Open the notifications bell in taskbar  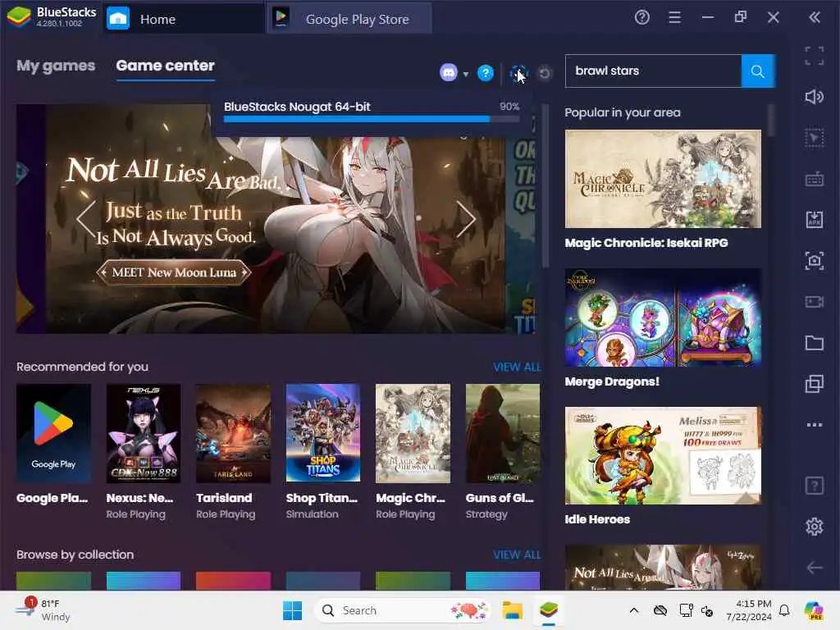[784, 610]
